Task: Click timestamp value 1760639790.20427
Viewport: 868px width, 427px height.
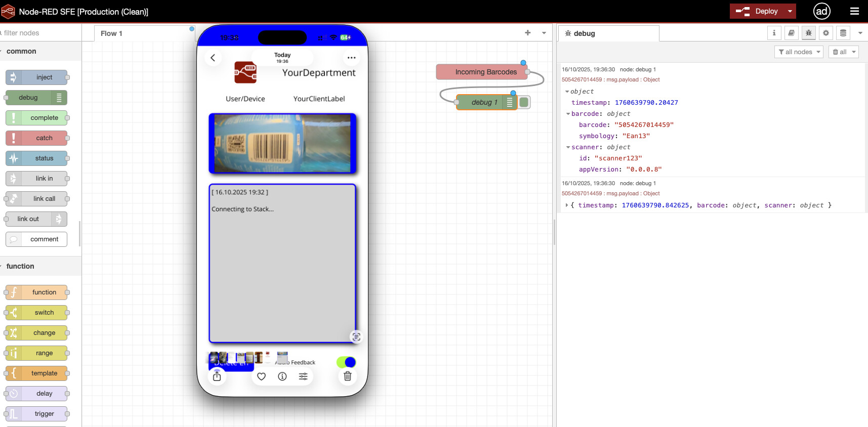Action: click(x=646, y=103)
